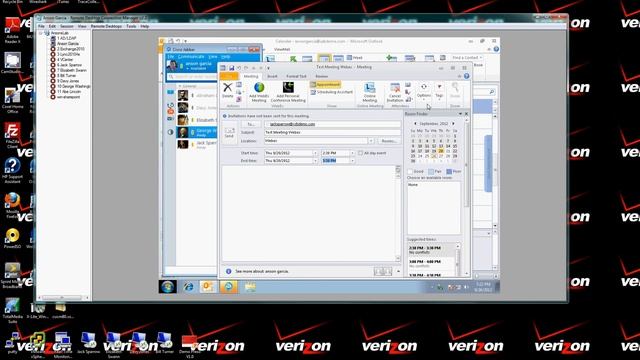Collapse the AnsonLab tree node
640x360 pixels.
[41, 33]
